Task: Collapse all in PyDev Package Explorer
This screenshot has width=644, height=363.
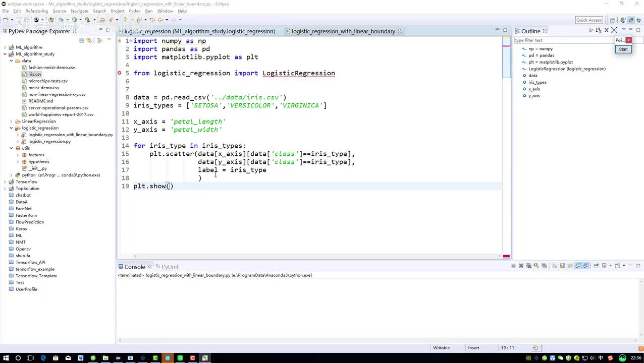Action: pos(82,40)
